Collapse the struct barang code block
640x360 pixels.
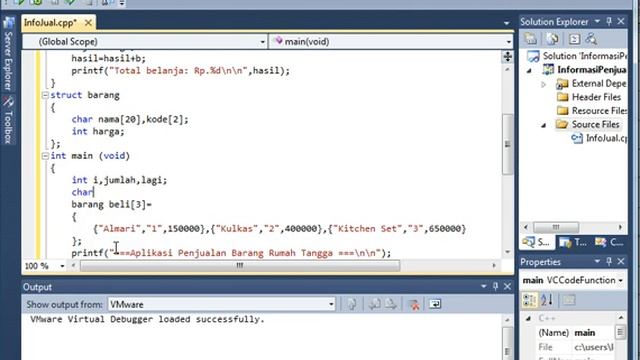pos(45,96)
